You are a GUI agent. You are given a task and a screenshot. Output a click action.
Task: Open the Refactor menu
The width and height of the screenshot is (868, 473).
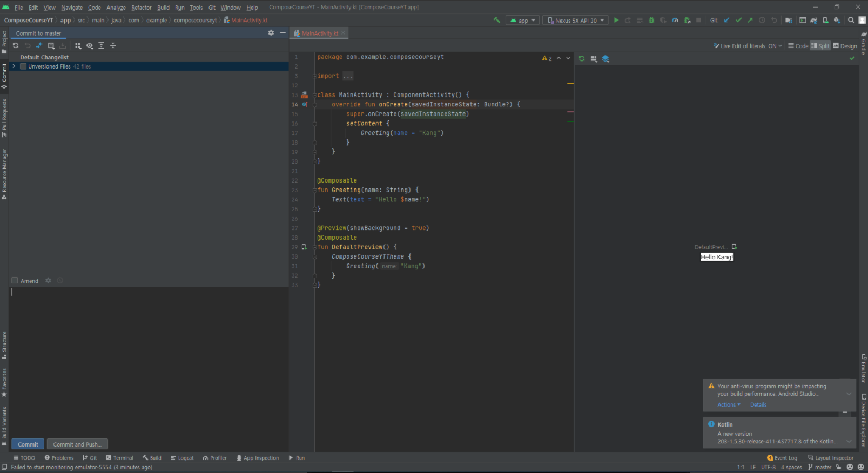[141, 8]
